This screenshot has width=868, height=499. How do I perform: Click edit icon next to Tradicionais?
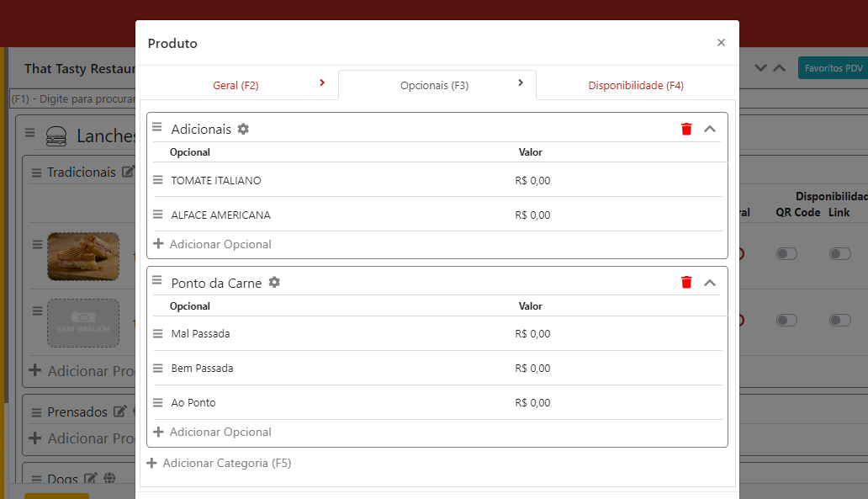(x=128, y=172)
